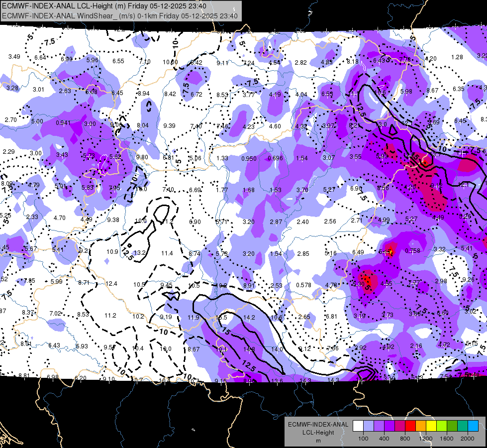Click the map value 0.696
Screen dimensions: 487x448
pos(275,158)
